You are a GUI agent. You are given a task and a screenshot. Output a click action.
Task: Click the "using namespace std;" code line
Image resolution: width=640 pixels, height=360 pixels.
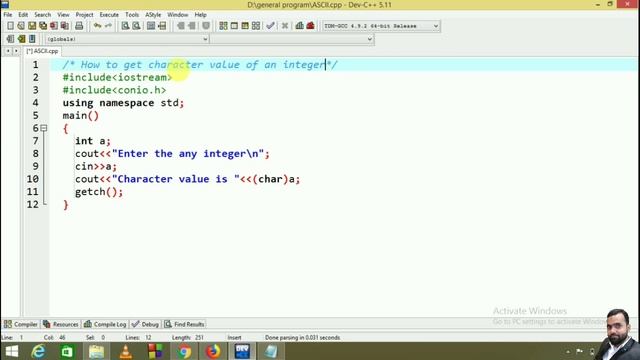[123, 103]
